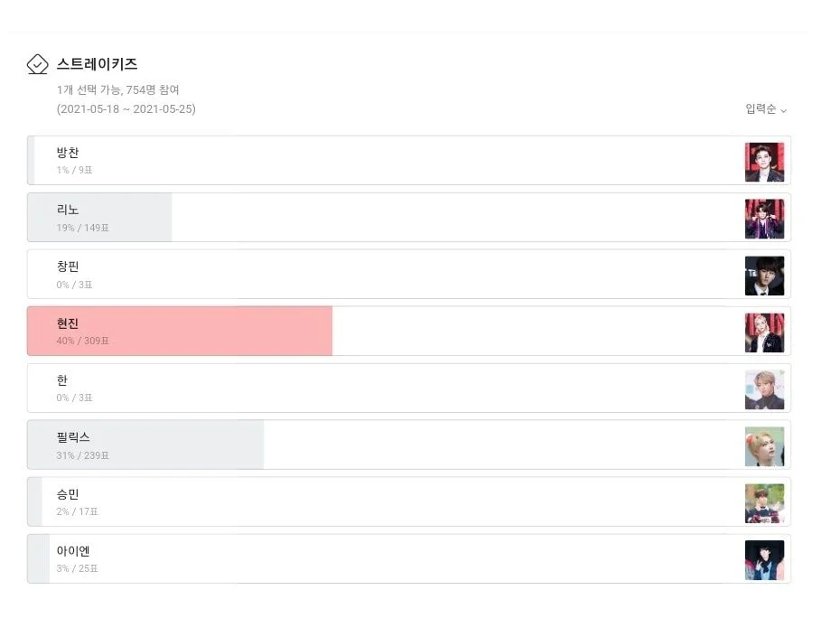Choose the highlighted 현진 poll option
Image resolution: width=840 pixels, height=618 pixels.
pos(409,331)
